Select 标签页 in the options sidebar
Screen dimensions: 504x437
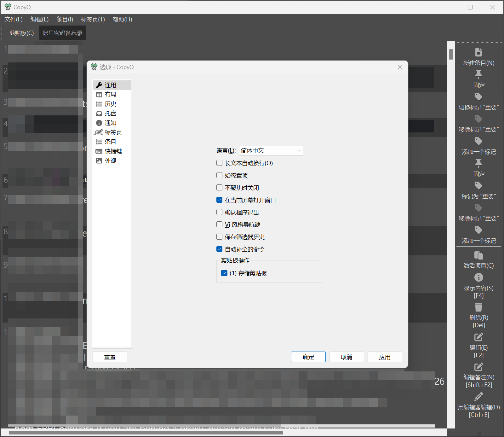point(112,132)
